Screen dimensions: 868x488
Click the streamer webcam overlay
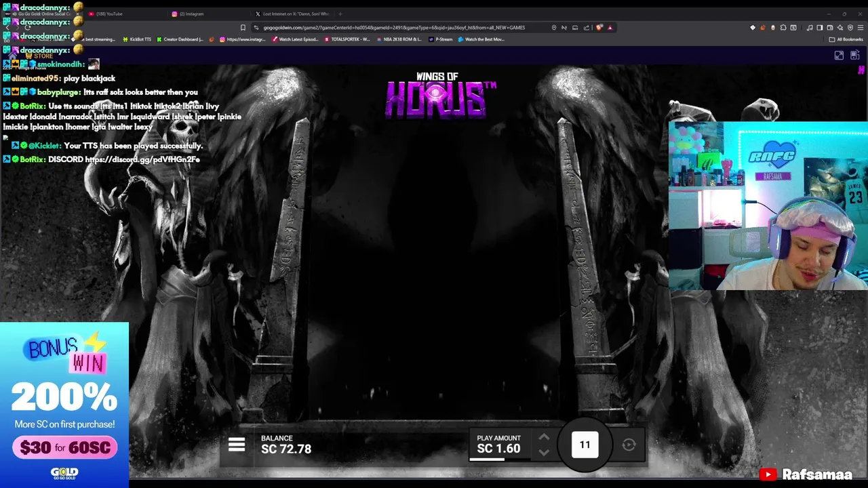pyautogui.click(x=768, y=206)
